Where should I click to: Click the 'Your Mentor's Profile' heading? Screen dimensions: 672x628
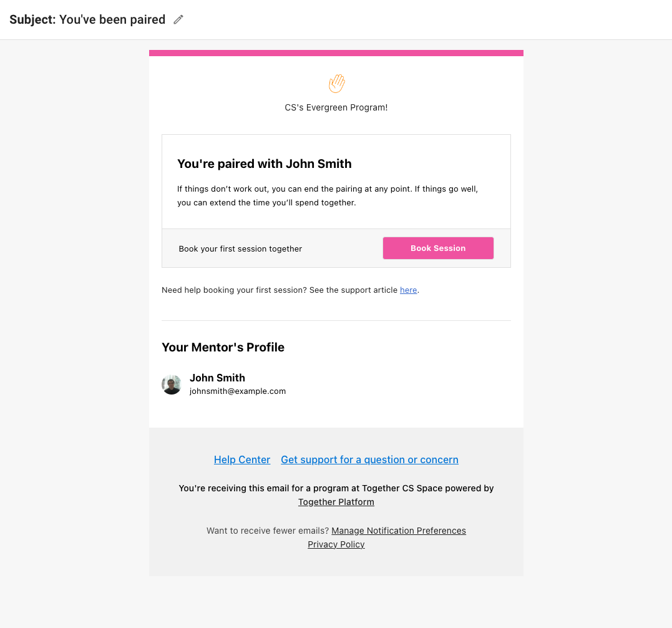click(x=223, y=347)
